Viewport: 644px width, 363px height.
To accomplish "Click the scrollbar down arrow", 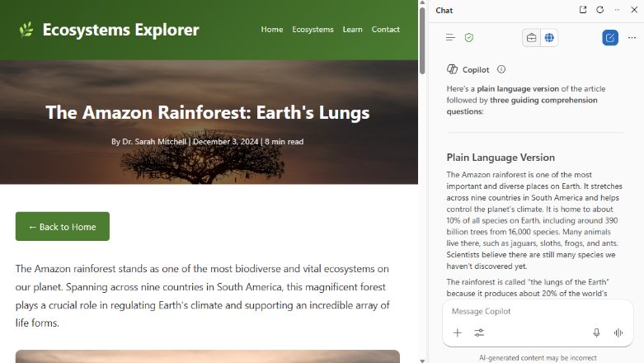I will (422, 361).
